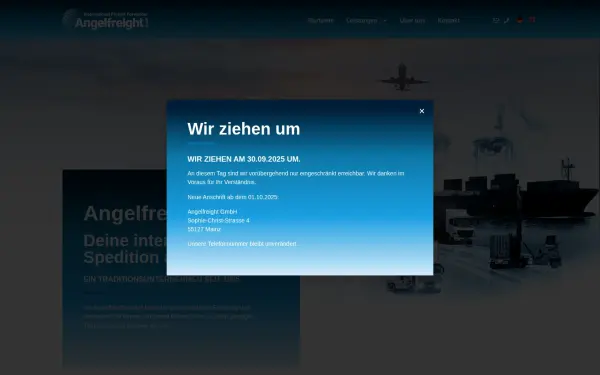Click the email envelope icon in header
600x375 pixels.
496,20
